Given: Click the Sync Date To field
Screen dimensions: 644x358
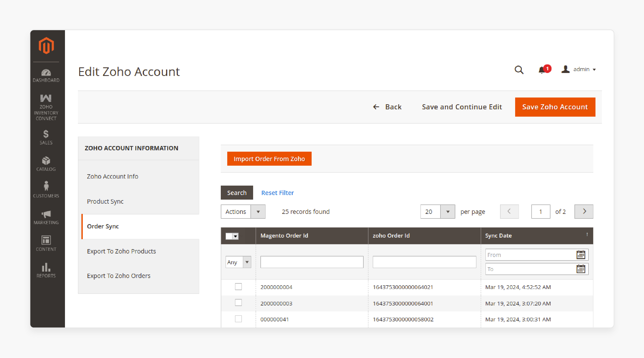Looking at the screenshot, I should point(537,269).
